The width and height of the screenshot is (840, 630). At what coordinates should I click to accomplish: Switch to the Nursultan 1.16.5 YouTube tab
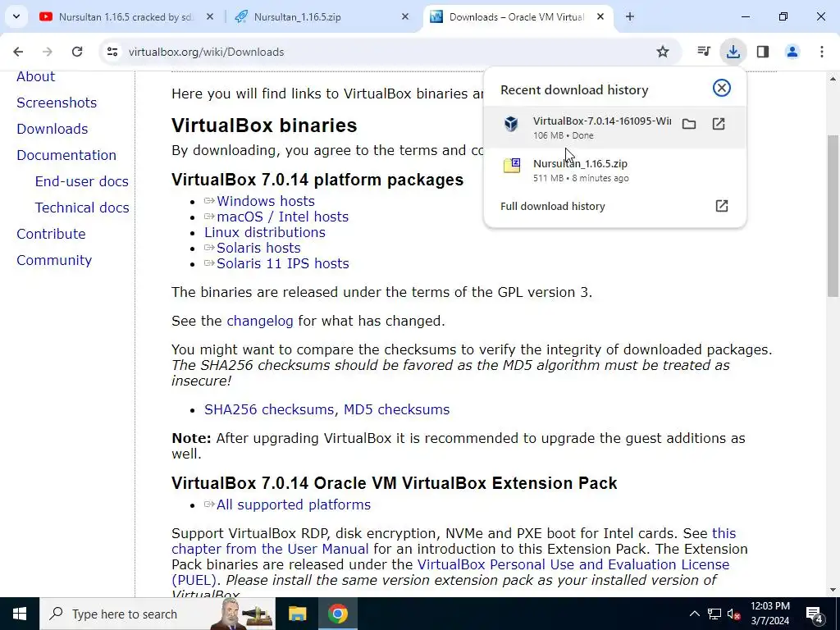coord(126,17)
